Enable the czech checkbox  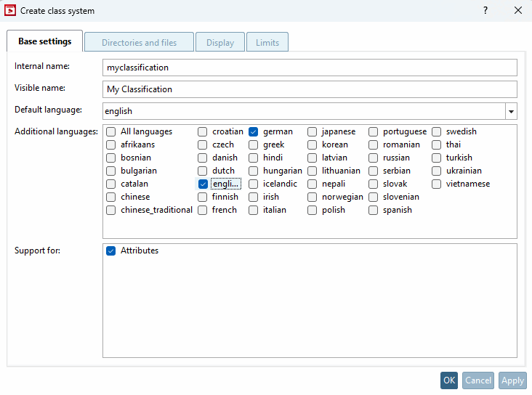(x=203, y=144)
